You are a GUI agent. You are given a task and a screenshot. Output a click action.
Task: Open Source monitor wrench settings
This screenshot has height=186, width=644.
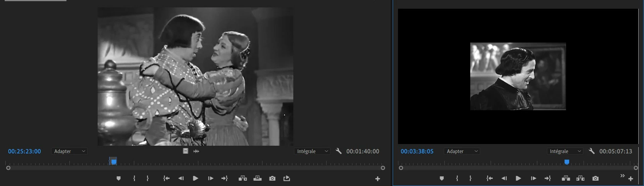pos(339,151)
